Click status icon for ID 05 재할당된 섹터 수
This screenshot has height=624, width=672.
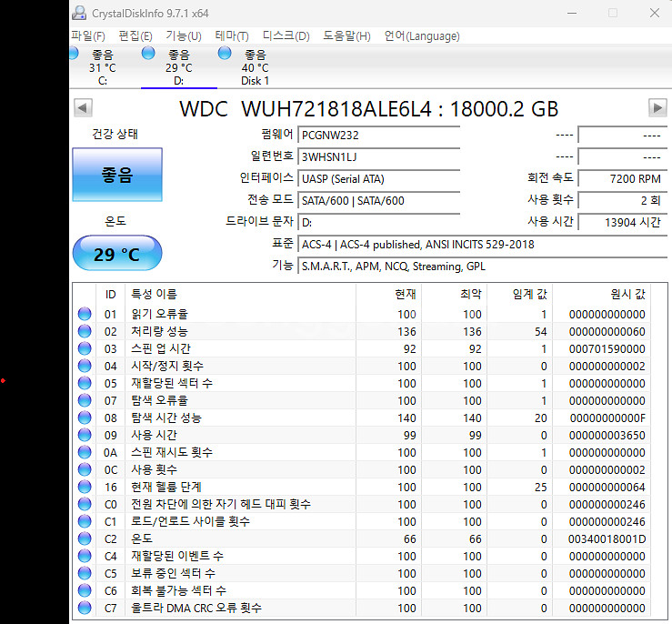(x=85, y=383)
